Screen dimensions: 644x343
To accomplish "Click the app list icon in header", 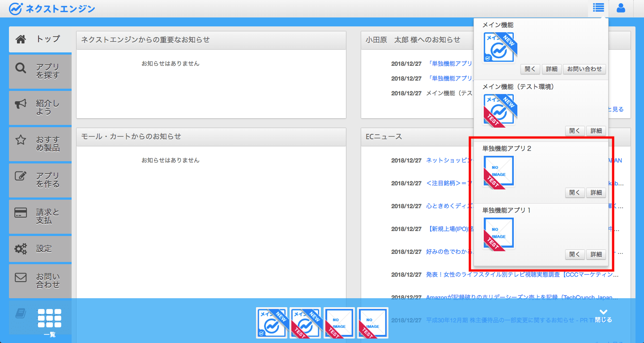I will pyautogui.click(x=598, y=8).
